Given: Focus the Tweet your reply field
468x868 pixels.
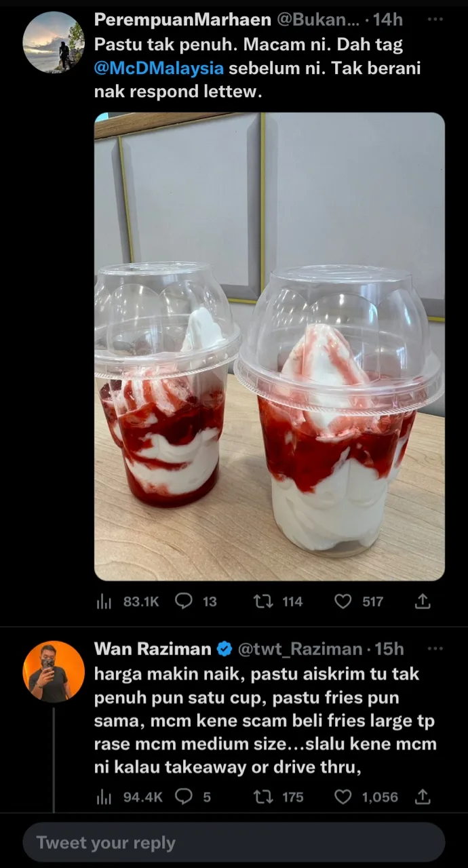Looking at the screenshot, I should pos(234,843).
